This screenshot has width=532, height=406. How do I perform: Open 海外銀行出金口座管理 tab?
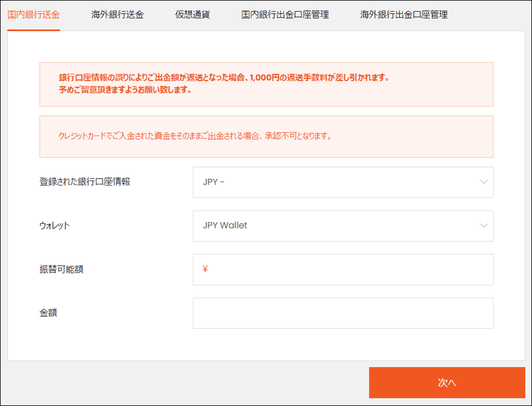(x=403, y=15)
